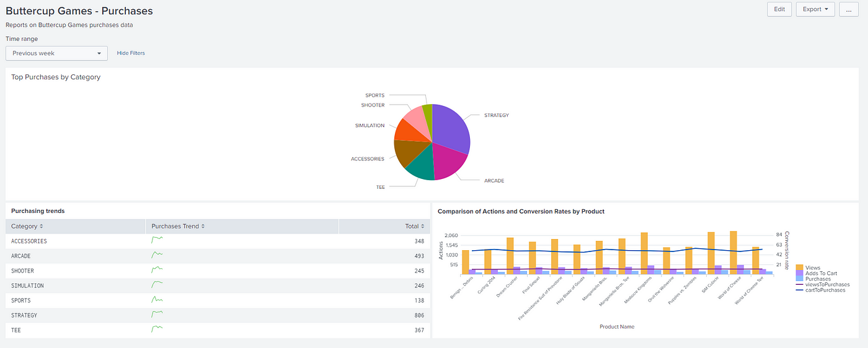Click the Views legend label

[813, 268]
